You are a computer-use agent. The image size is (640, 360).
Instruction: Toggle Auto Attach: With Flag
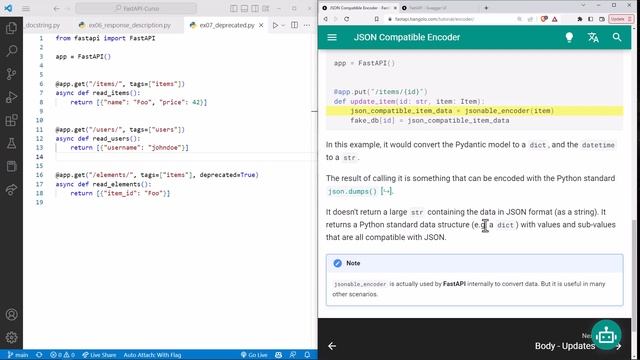(x=152, y=355)
